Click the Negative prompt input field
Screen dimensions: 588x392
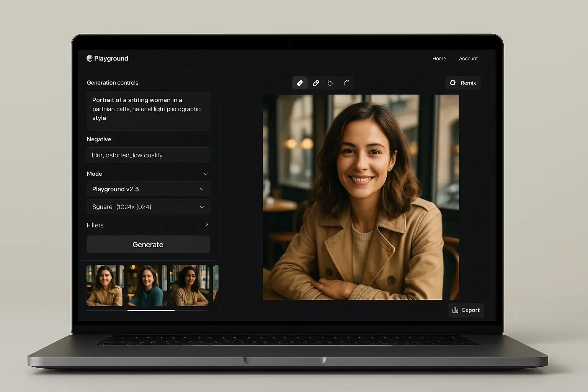coord(148,155)
